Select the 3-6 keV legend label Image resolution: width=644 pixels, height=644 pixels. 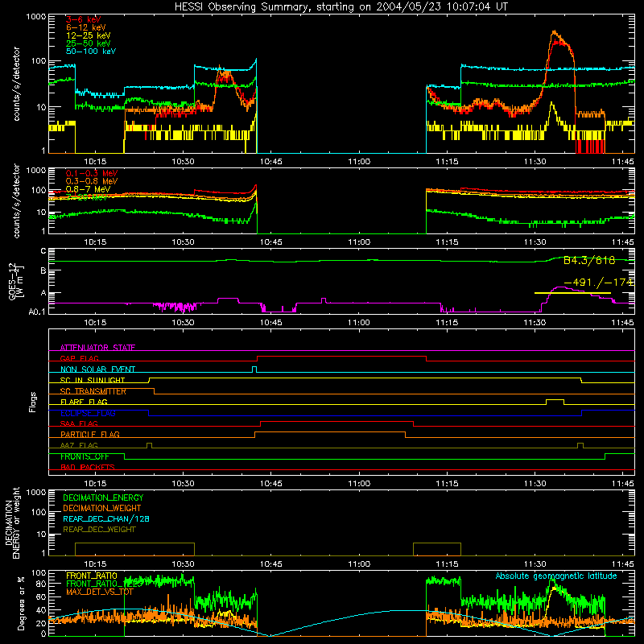pyautogui.click(x=84, y=19)
